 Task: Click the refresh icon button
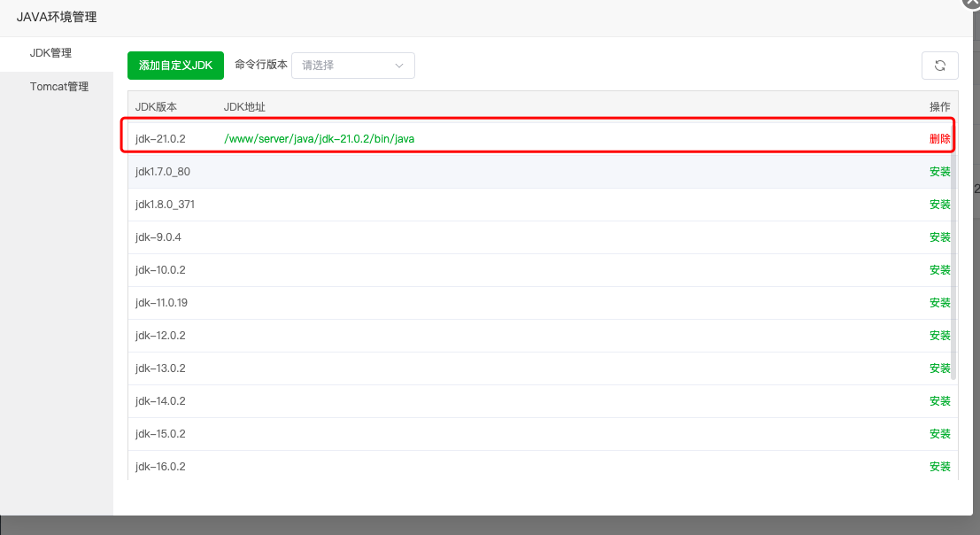939,66
